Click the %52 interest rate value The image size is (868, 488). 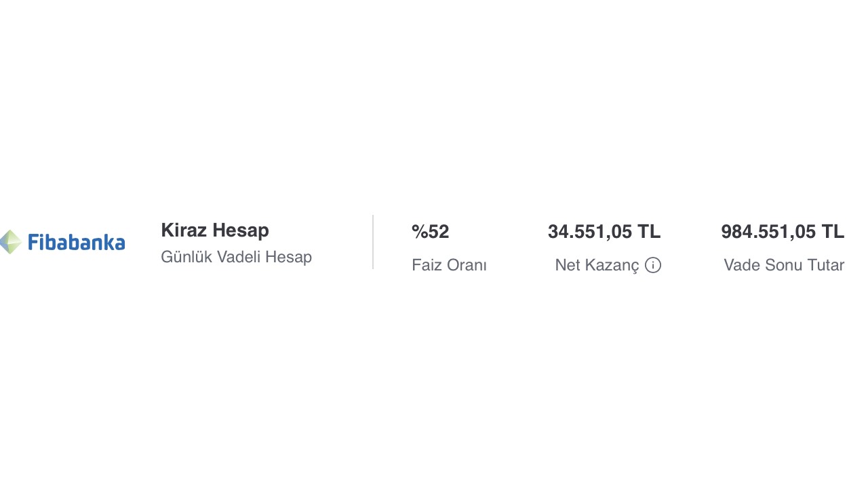click(x=431, y=232)
